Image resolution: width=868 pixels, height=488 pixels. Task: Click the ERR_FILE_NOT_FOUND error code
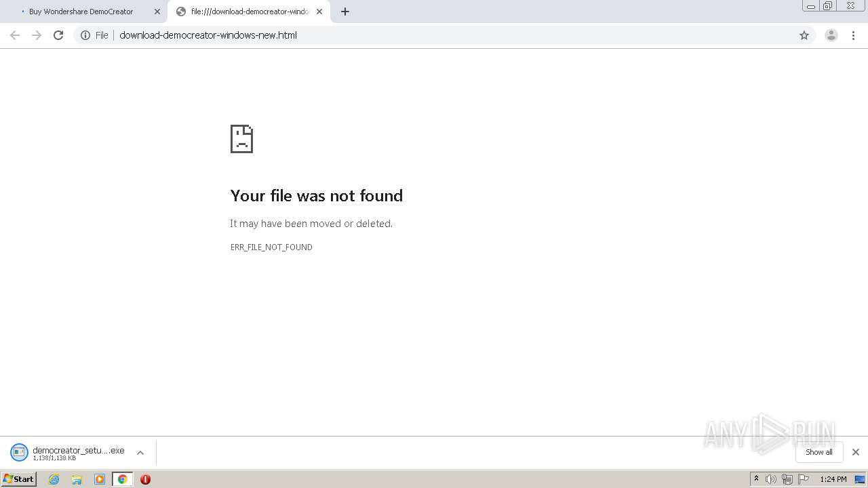pyautogui.click(x=271, y=247)
